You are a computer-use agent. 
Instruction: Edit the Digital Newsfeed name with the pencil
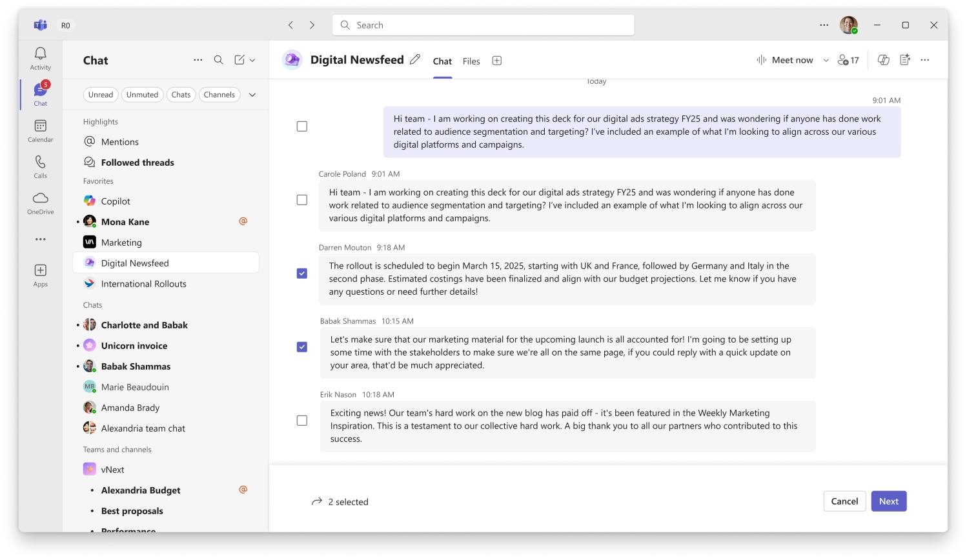[x=414, y=59]
